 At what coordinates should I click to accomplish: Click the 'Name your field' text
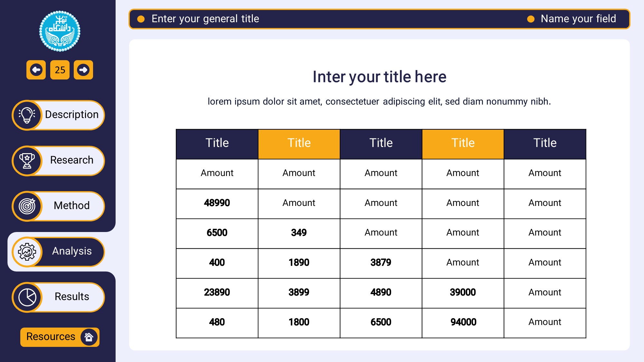[x=578, y=19]
